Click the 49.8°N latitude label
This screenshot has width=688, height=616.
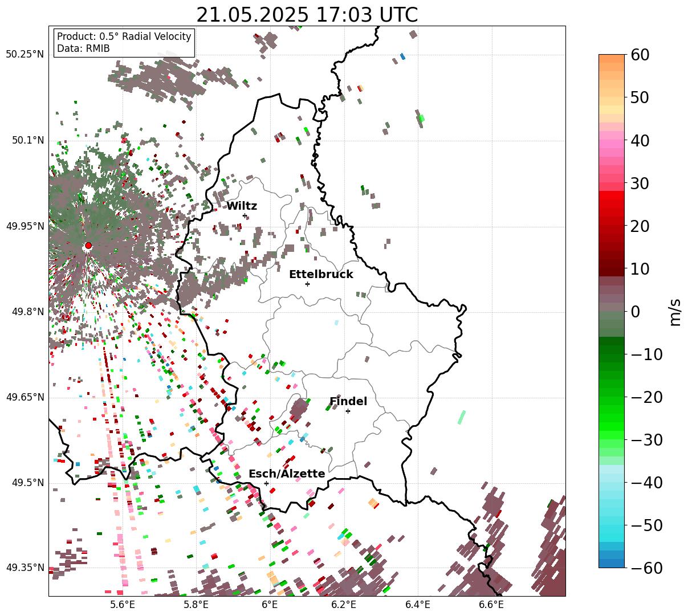coord(28,312)
